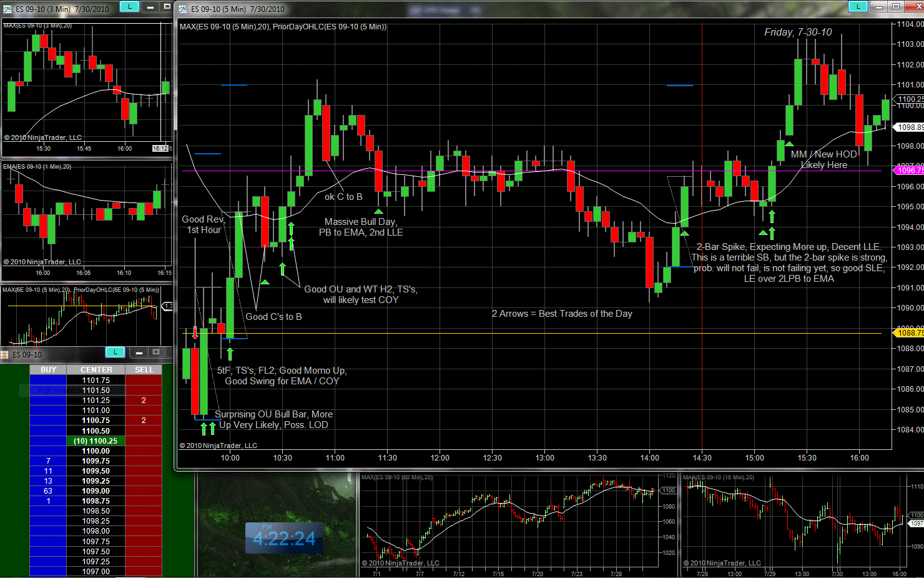Click the green (10) 1100.25 price row
The width and height of the screenshot is (924, 578).
(96, 441)
